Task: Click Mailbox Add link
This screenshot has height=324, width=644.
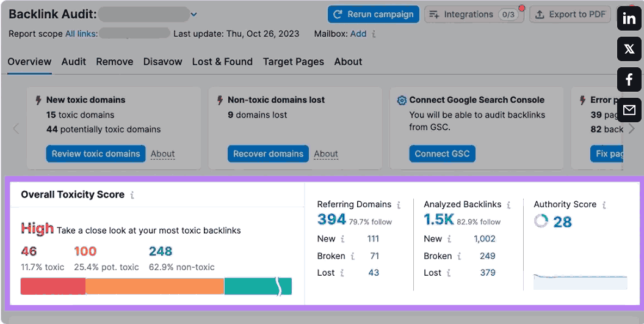Action: coord(358,34)
